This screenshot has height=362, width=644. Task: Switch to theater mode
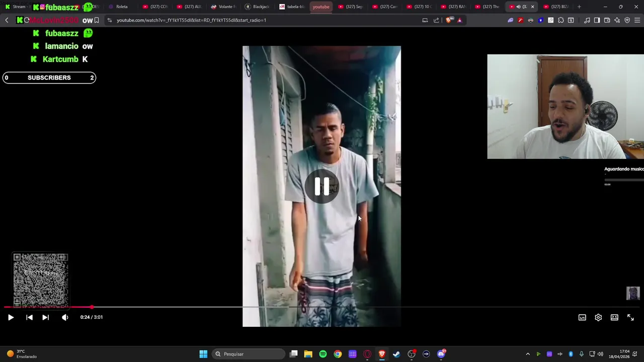tap(614, 317)
